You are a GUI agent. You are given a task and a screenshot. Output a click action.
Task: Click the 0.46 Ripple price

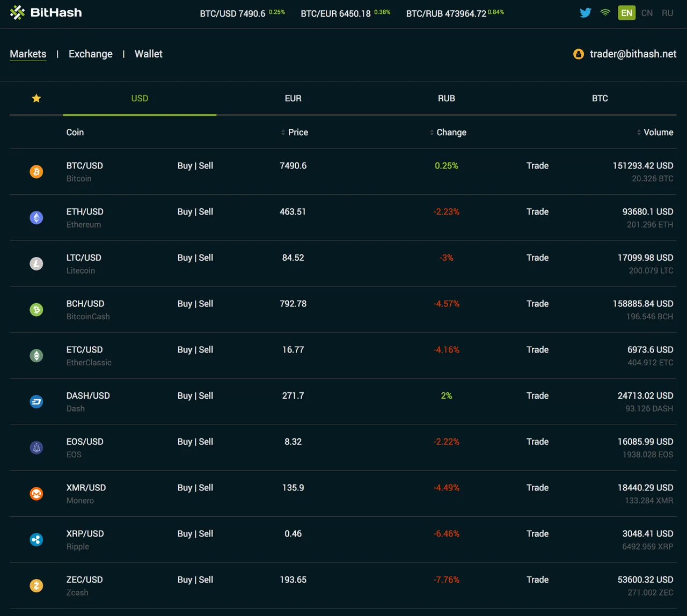(x=293, y=534)
